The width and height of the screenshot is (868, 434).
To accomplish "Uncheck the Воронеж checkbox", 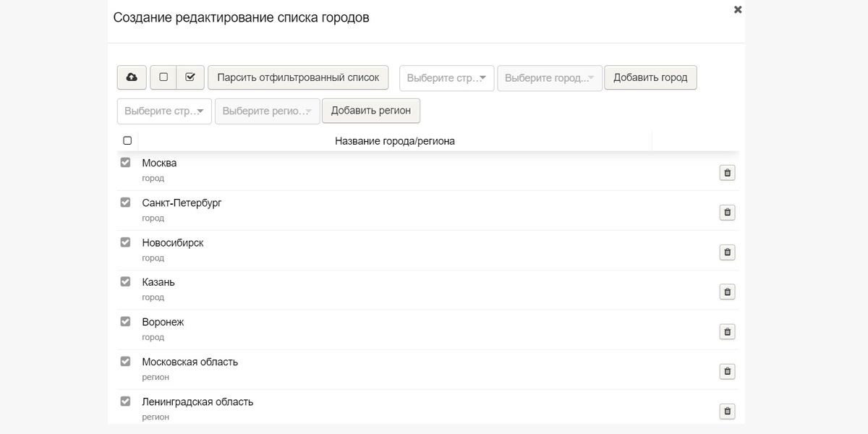I will click(x=125, y=321).
